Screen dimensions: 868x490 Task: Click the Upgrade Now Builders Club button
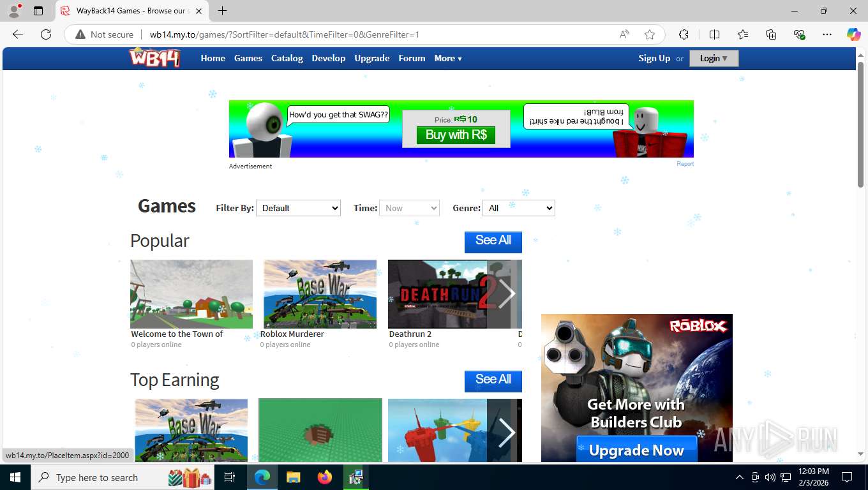click(636, 450)
